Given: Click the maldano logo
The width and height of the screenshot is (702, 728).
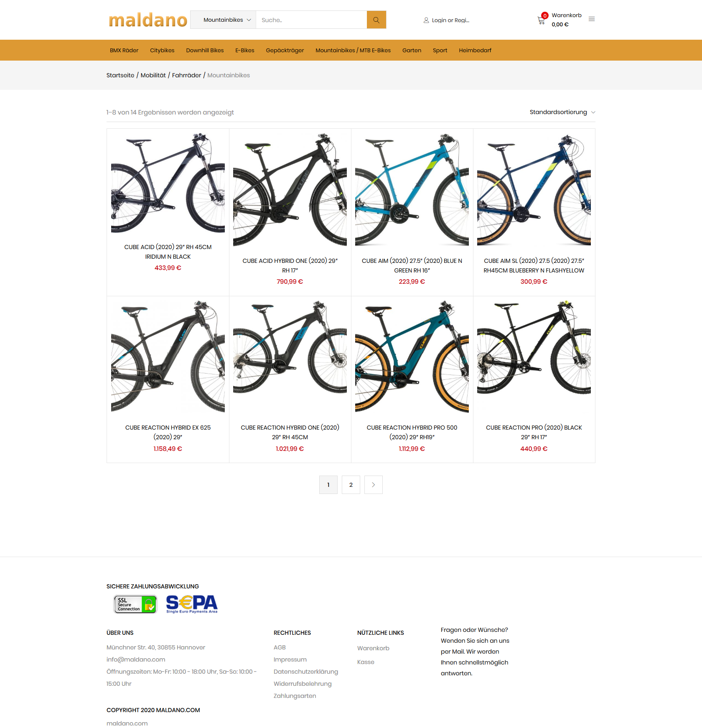Looking at the screenshot, I should click(x=148, y=20).
